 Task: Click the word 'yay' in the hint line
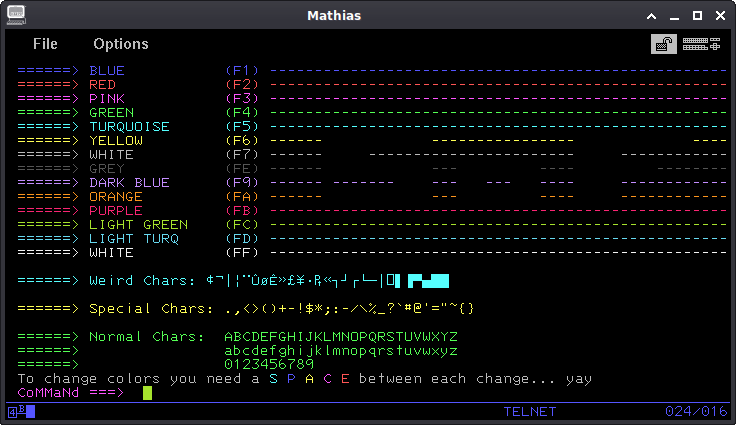(x=579, y=379)
